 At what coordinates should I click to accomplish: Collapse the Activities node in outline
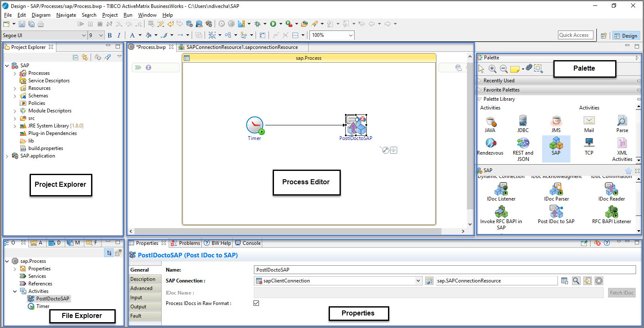(x=15, y=291)
